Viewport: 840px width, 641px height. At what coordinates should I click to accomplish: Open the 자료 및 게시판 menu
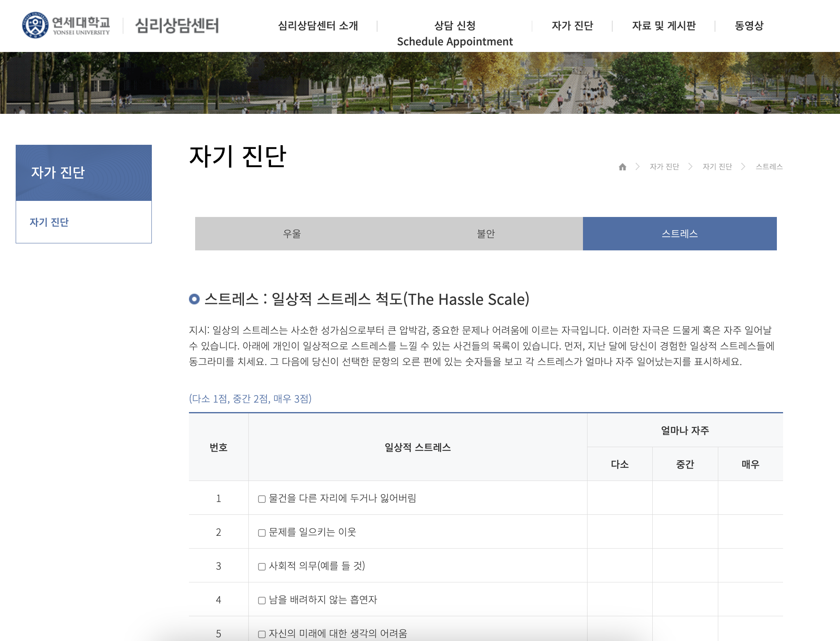point(663,26)
